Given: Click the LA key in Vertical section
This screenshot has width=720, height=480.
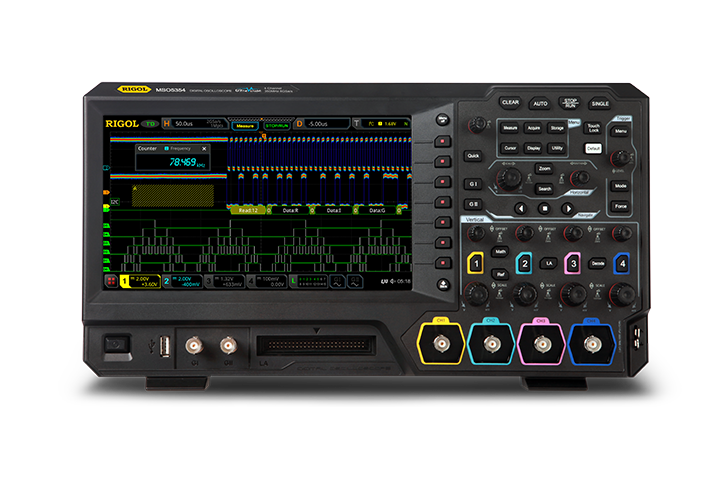Looking at the screenshot, I should [549, 263].
